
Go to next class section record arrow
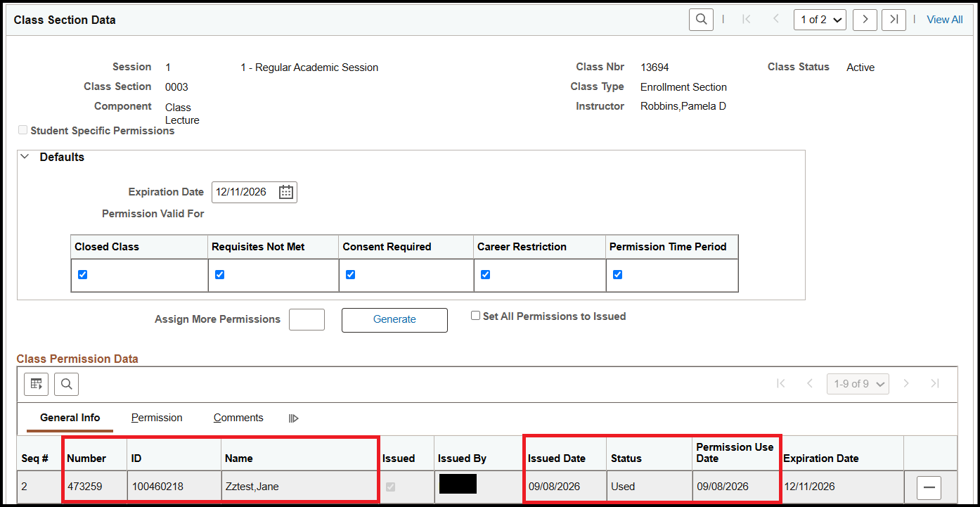click(865, 20)
